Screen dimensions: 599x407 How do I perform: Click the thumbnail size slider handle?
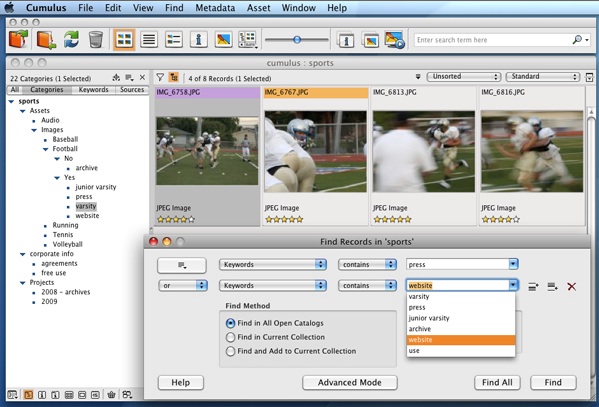(297, 39)
